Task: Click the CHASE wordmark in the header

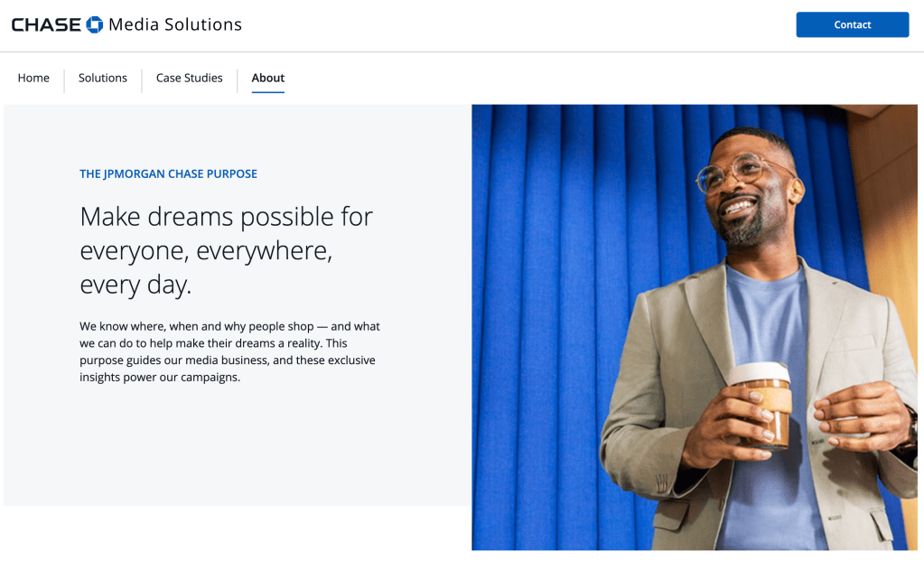Action: coord(46,24)
